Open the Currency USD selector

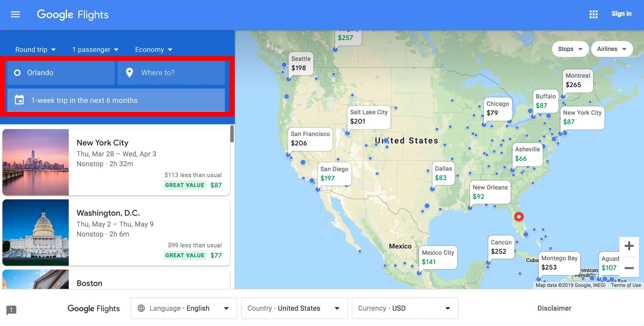coord(405,308)
